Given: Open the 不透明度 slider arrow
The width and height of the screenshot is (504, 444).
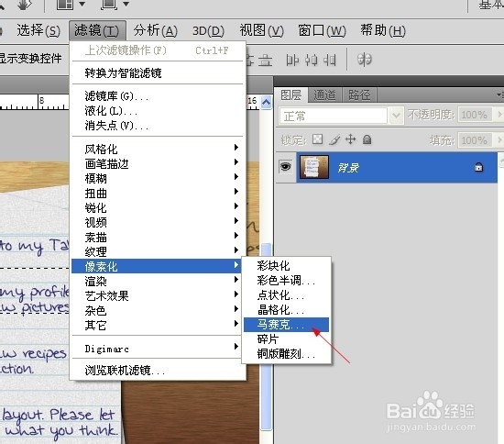Looking at the screenshot, I should [x=499, y=115].
